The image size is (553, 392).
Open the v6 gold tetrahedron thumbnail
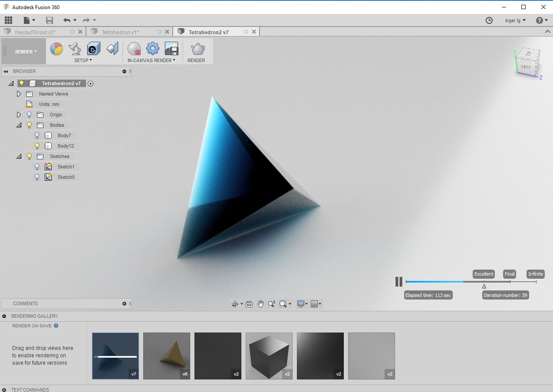click(x=167, y=356)
